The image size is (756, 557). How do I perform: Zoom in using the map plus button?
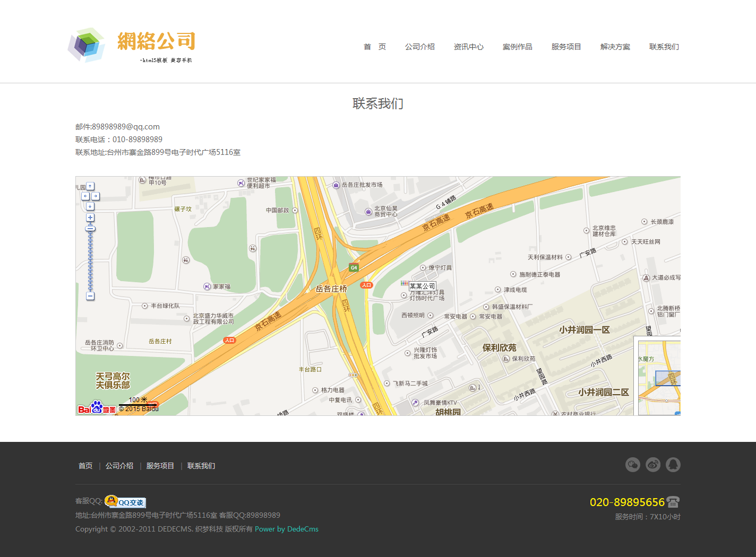pos(90,217)
